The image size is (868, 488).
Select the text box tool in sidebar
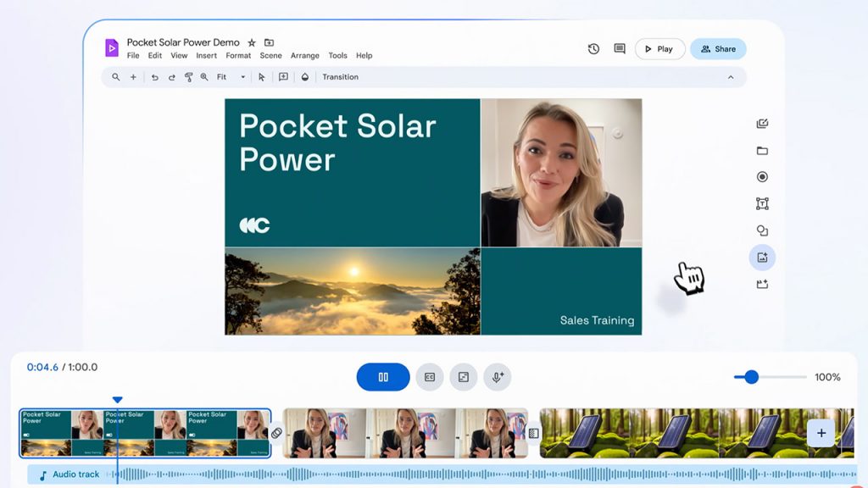[x=762, y=204]
